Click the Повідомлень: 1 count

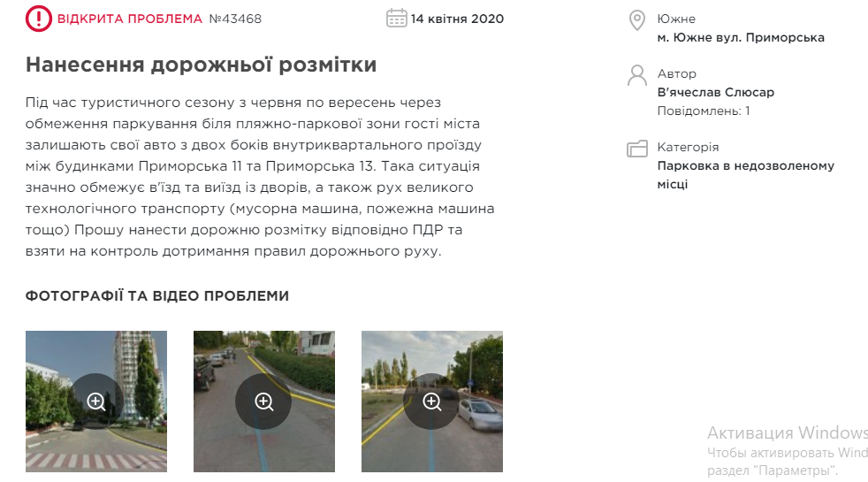tap(703, 111)
